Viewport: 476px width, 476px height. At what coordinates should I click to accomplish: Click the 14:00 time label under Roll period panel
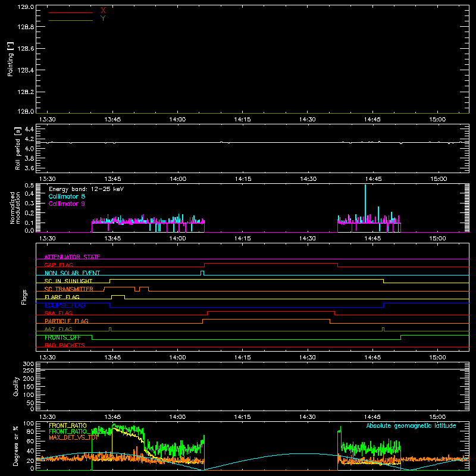tap(177, 179)
